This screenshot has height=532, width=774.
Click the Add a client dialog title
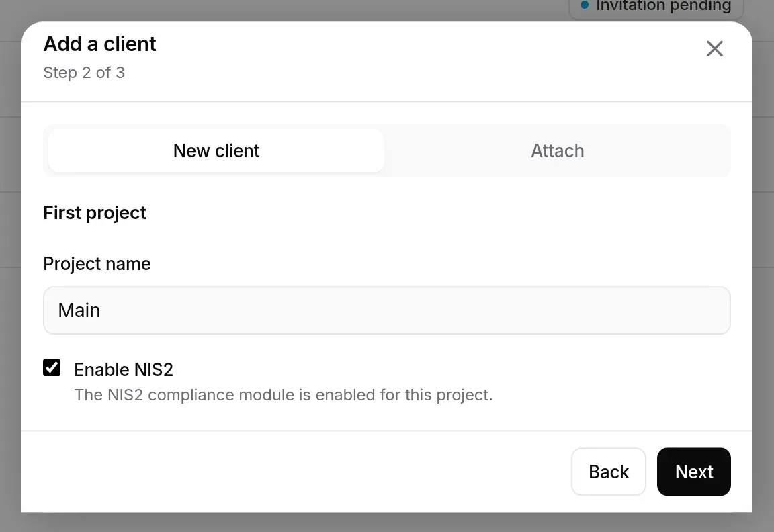[99, 44]
